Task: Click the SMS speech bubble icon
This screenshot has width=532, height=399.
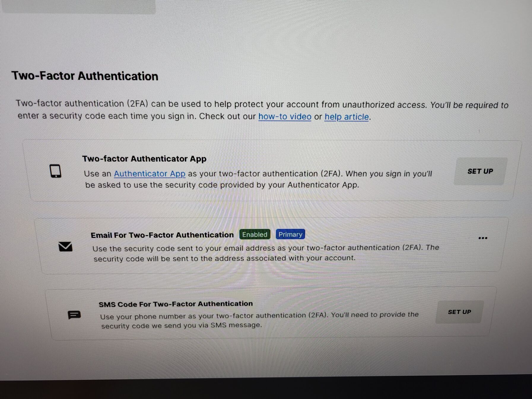Action: (74, 315)
